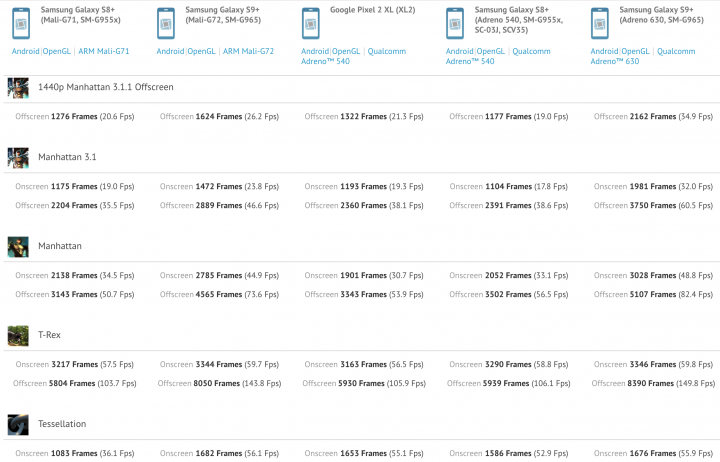
Task: Click the Onscreen 3217 Frames (57.5 Fps) result
Action: click(x=75, y=365)
